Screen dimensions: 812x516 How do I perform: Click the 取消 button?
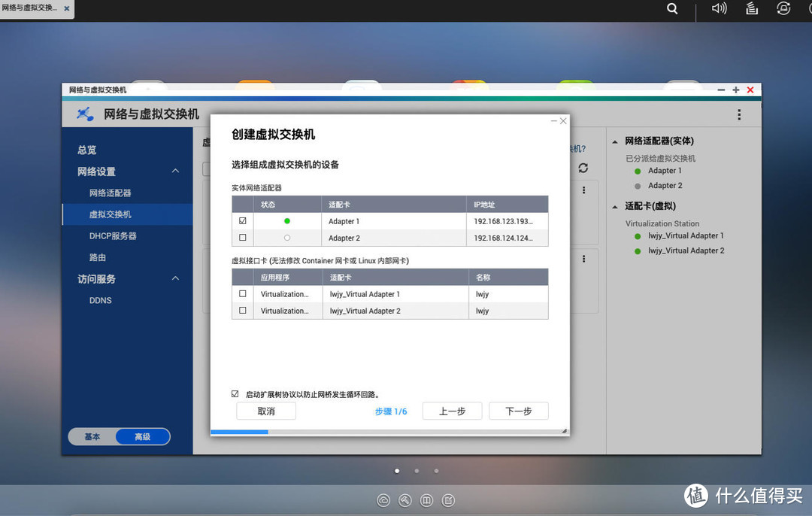[266, 411]
